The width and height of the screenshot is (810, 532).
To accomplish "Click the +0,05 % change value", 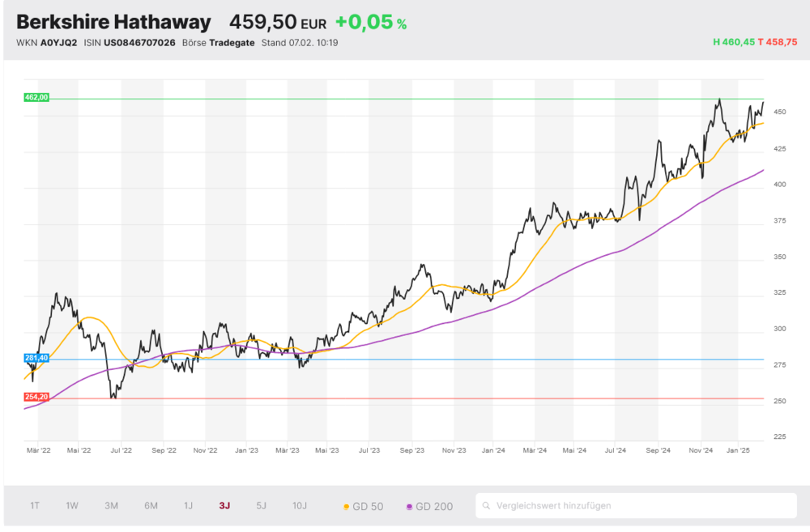I will (x=371, y=22).
